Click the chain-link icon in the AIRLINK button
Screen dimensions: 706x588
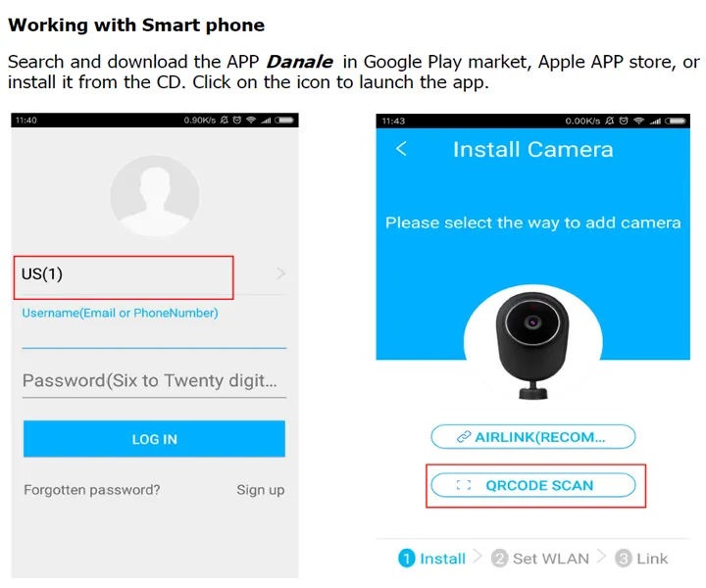coord(464,437)
